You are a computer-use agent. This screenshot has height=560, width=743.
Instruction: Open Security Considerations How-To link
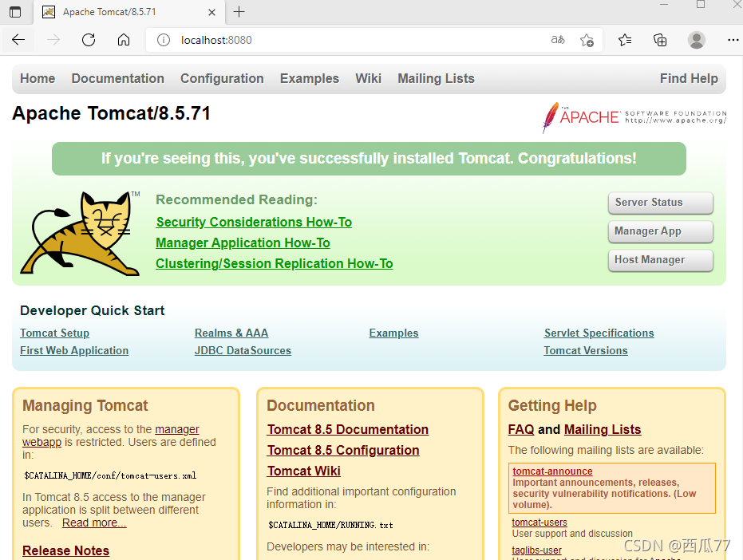coord(254,223)
